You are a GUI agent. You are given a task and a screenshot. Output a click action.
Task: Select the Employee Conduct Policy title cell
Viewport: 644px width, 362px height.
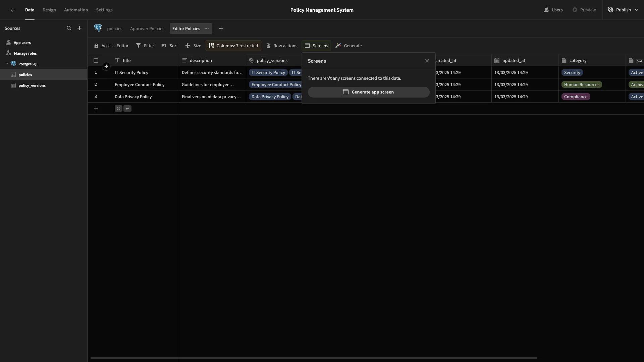point(145,84)
